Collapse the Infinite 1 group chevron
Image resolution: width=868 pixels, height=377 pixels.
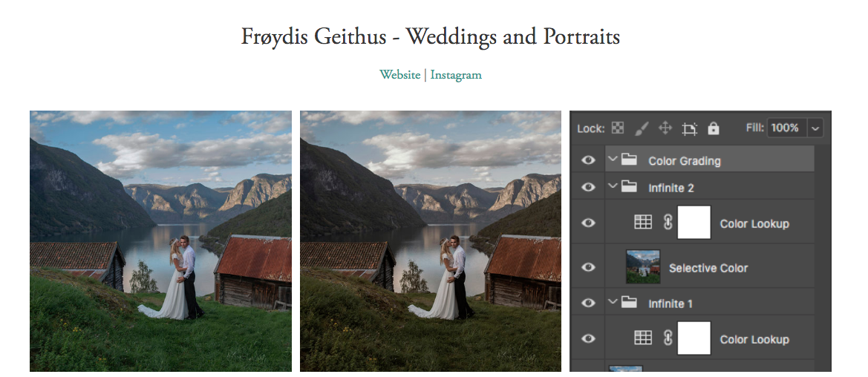coord(613,302)
